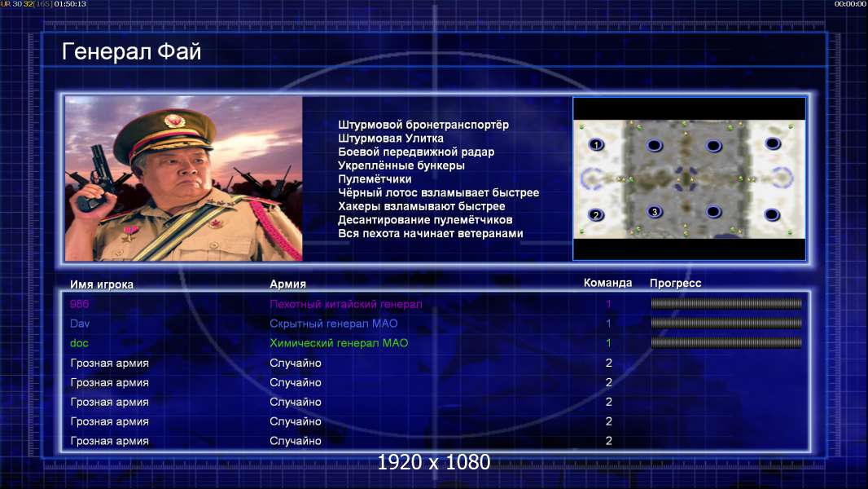
Task: Select start position 3 on the map
Action: click(655, 212)
